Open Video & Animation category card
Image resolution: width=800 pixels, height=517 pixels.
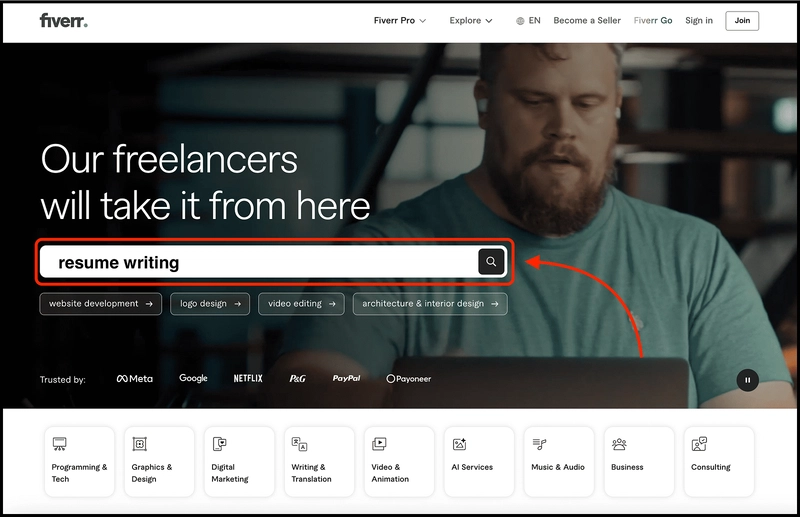click(399, 461)
